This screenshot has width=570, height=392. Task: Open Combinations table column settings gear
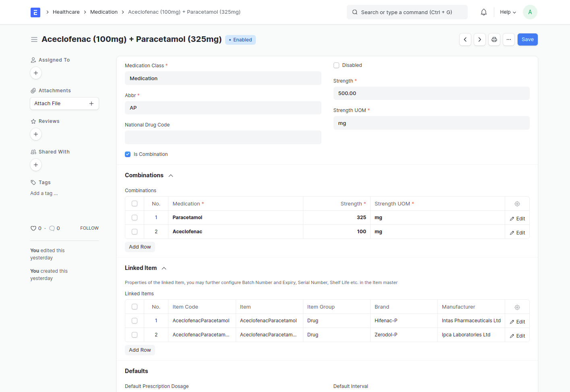point(517,204)
